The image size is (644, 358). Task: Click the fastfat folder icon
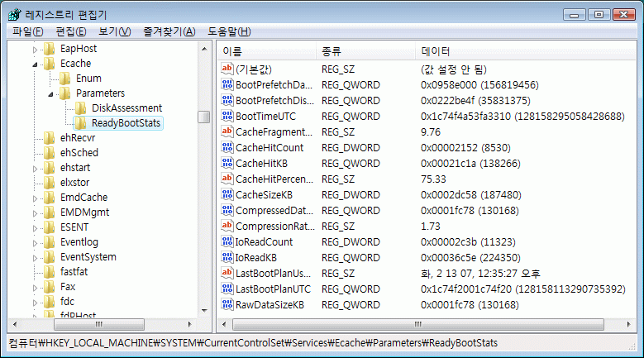click(x=50, y=272)
